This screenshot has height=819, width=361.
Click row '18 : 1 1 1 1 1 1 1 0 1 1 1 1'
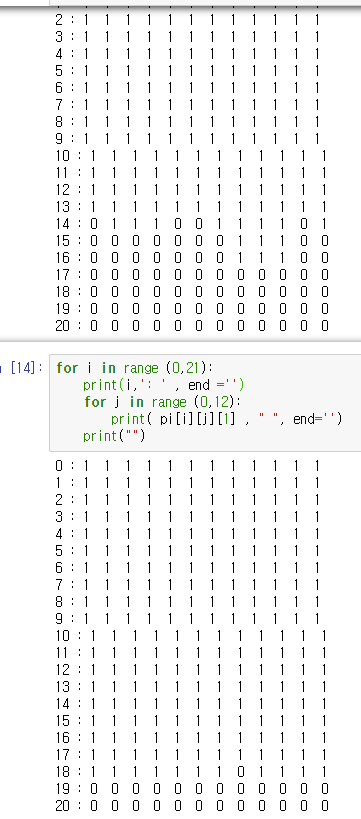191,771
